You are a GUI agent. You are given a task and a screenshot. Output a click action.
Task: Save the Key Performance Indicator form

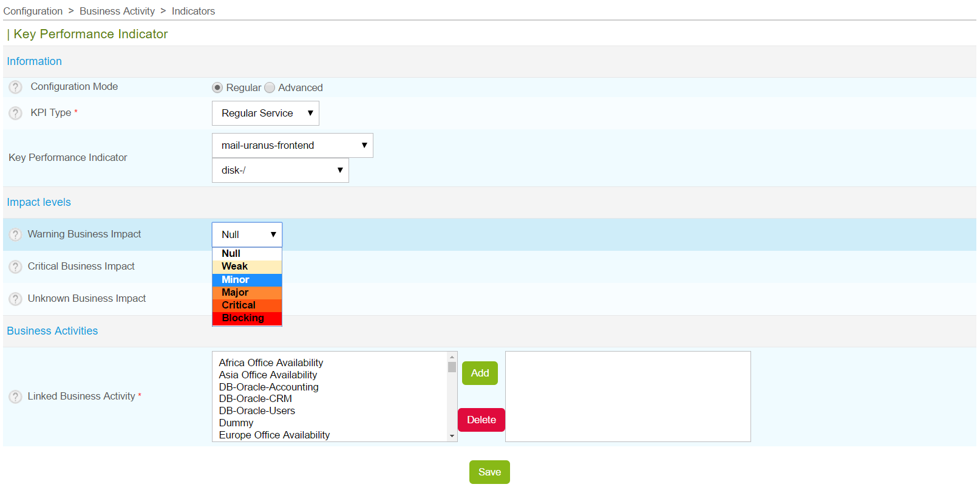pyautogui.click(x=489, y=472)
